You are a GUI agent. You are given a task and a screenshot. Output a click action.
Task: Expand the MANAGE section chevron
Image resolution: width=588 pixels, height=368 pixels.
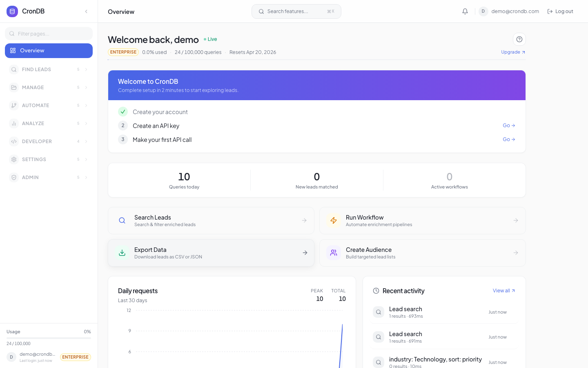(x=86, y=88)
